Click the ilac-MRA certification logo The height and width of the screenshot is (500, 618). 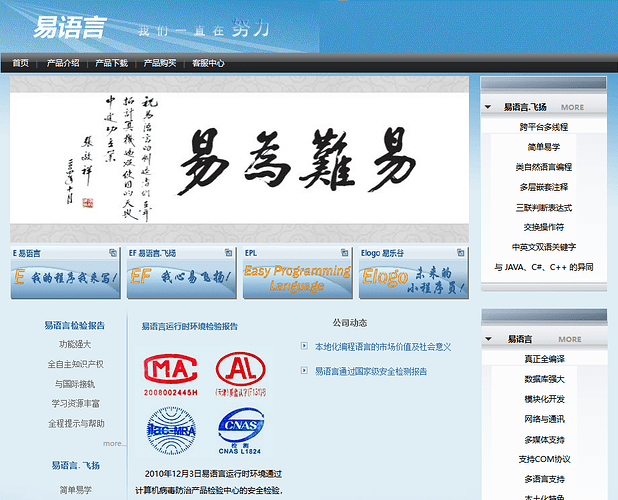pyautogui.click(x=171, y=431)
